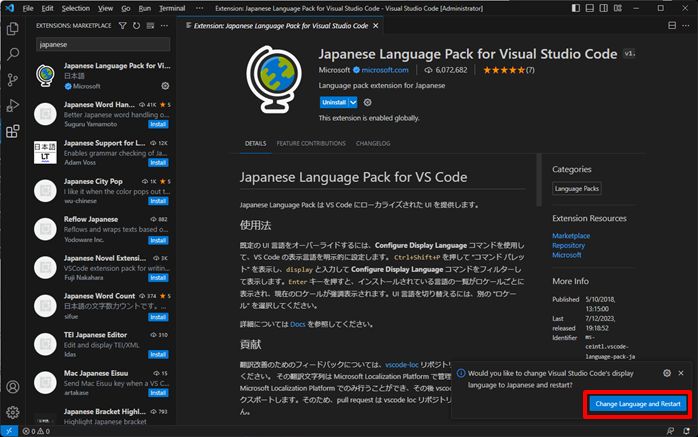Install Reflow Japanese extension
The height and width of the screenshot is (437, 698).
coord(158,240)
